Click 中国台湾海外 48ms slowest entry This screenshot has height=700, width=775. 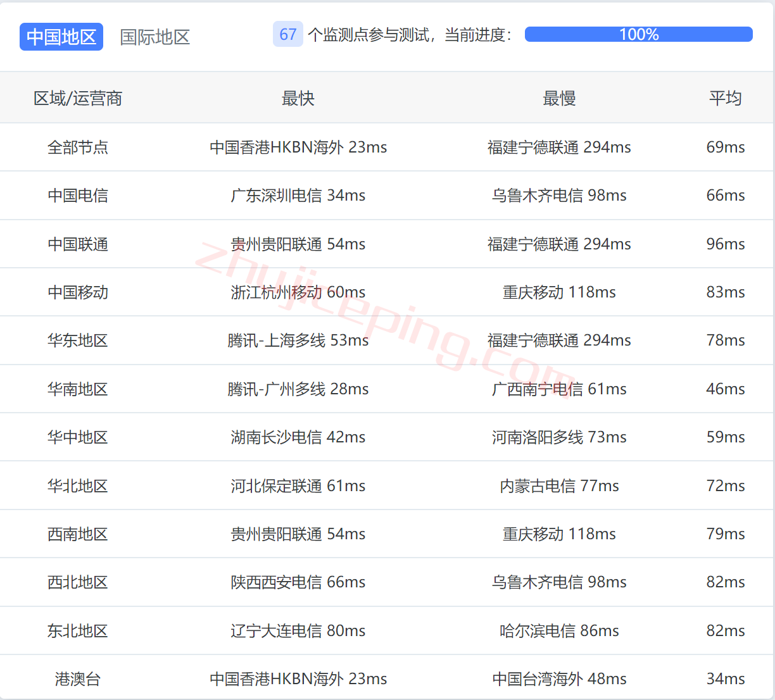point(559,679)
